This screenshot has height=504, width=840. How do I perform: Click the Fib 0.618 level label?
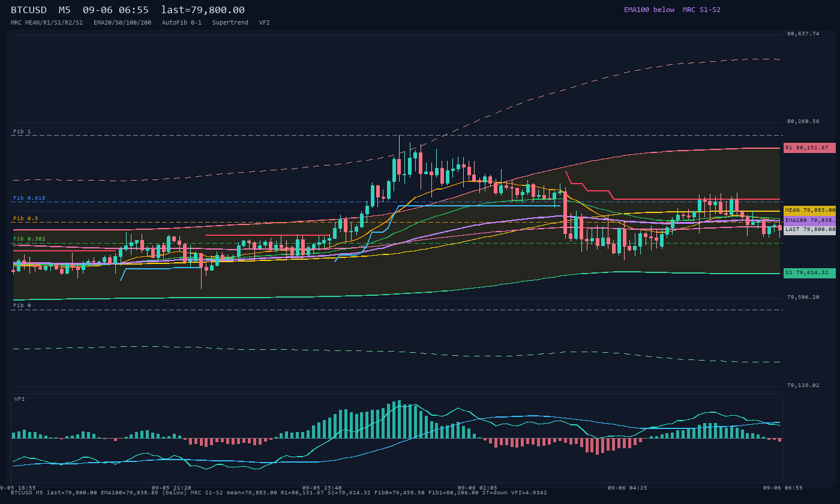(29, 198)
